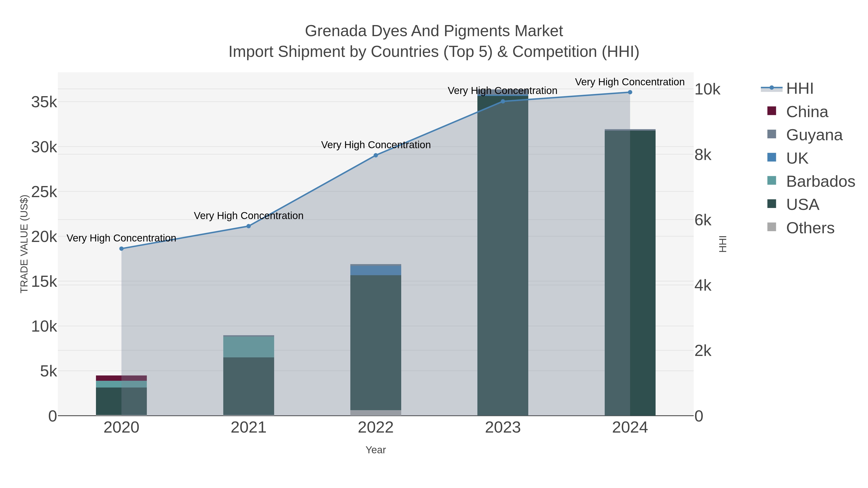Toggle the Others legend entry
Image resolution: width=868 pixels, height=488 pixels.
pos(800,228)
